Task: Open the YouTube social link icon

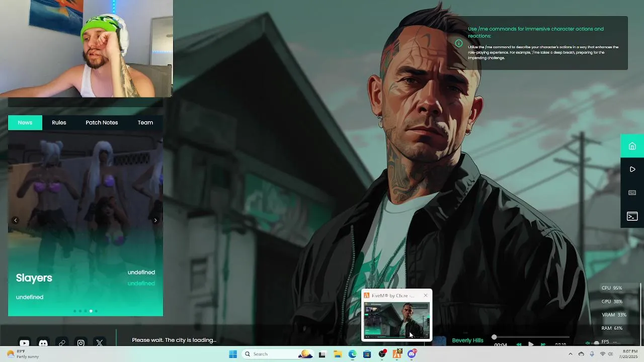Action: point(24,343)
